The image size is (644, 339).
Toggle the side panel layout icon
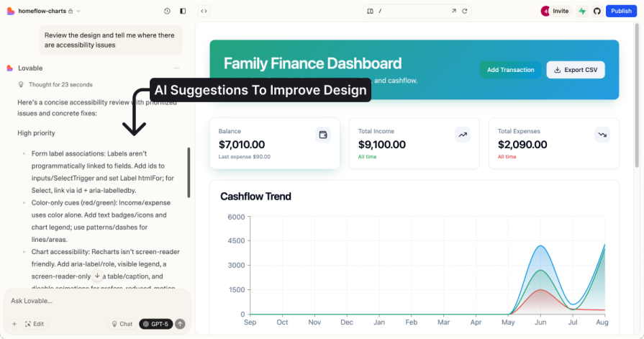click(x=183, y=11)
